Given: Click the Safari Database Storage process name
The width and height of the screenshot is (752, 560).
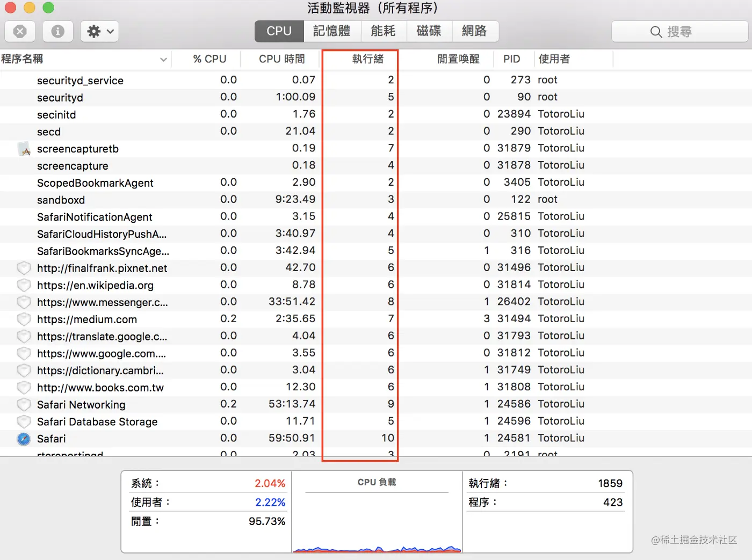Looking at the screenshot, I should click(x=97, y=421).
